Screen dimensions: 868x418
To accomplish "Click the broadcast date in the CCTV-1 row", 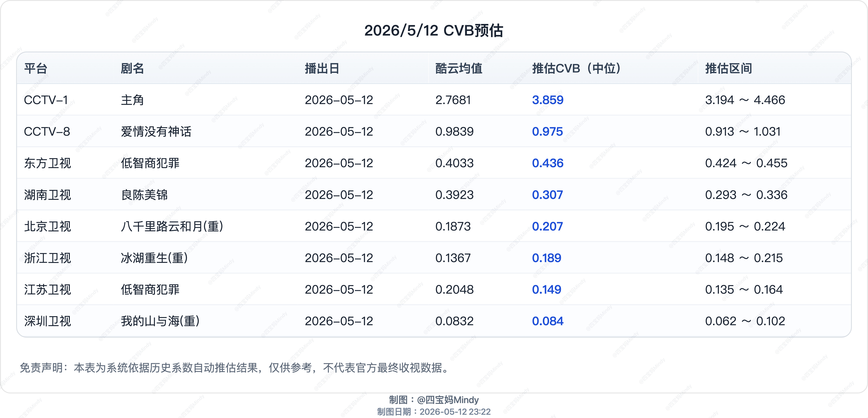I will pyautogui.click(x=339, y=100).
